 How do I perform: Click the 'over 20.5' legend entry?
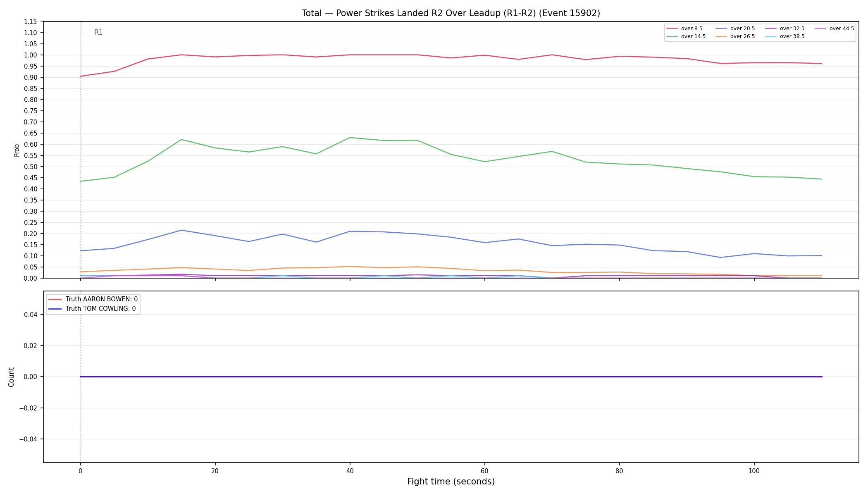point(735,29)
